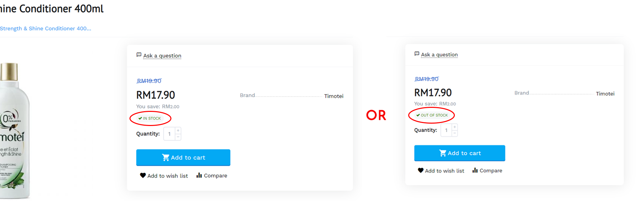
Task: Increase quantity with right plus stepper
Action: (x=454, y=127)
